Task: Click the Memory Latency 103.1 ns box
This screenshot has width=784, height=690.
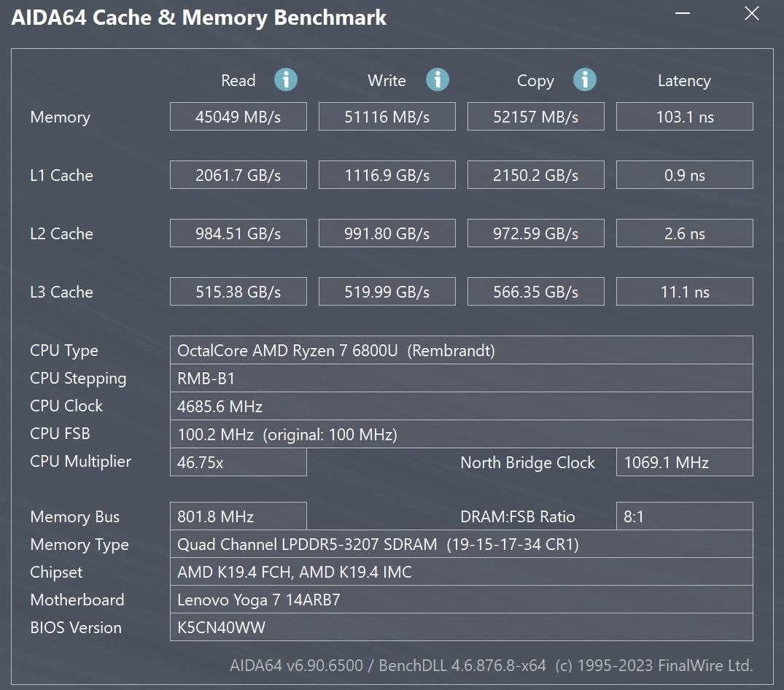Action: tap(684, 117)
